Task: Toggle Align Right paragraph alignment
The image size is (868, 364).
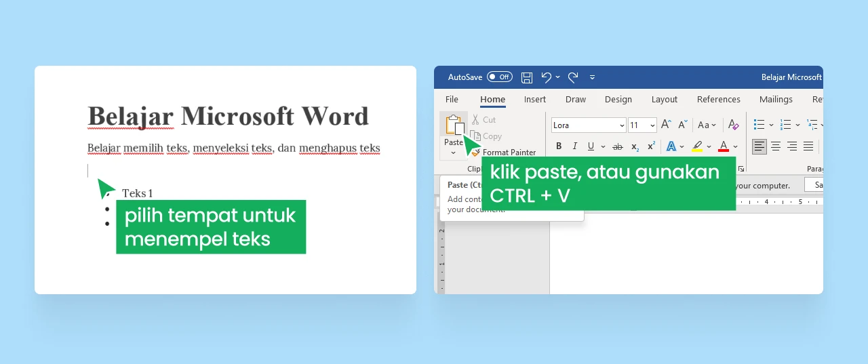Action: tap(792, 146)
